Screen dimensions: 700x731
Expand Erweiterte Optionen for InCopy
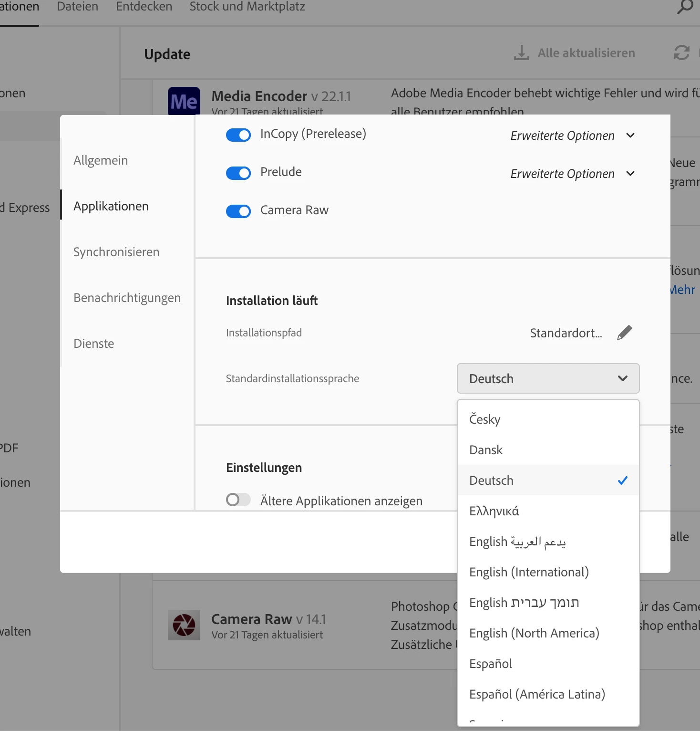tap(573, 136)
